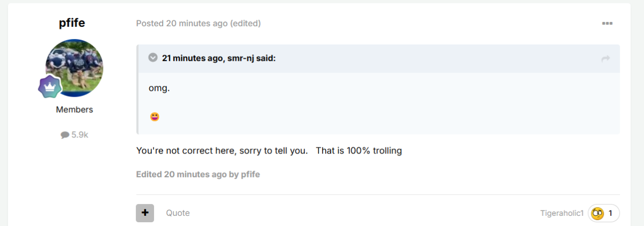Click the grinning emoji in the quote
This screenshot has height=226, width=644.
pyautogui.click(x=155, y=116)
